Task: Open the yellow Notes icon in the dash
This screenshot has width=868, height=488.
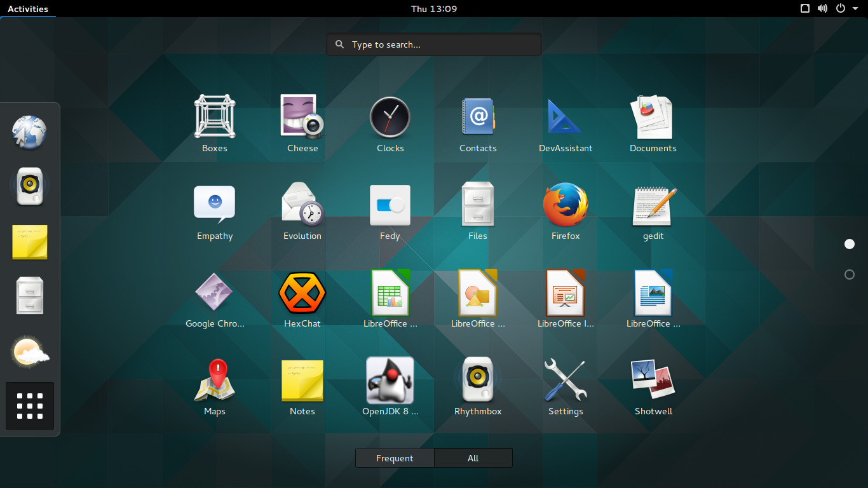Action: coord(30,241)
